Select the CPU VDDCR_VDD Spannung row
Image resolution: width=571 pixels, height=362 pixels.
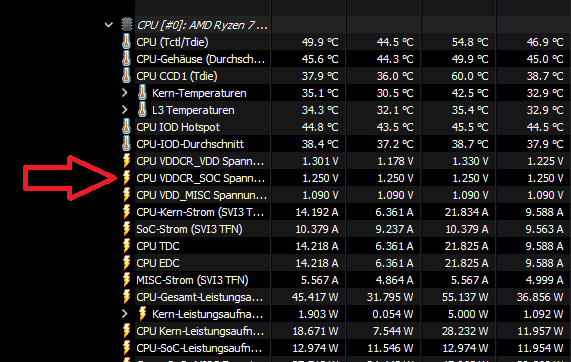[x=346, y=161]
